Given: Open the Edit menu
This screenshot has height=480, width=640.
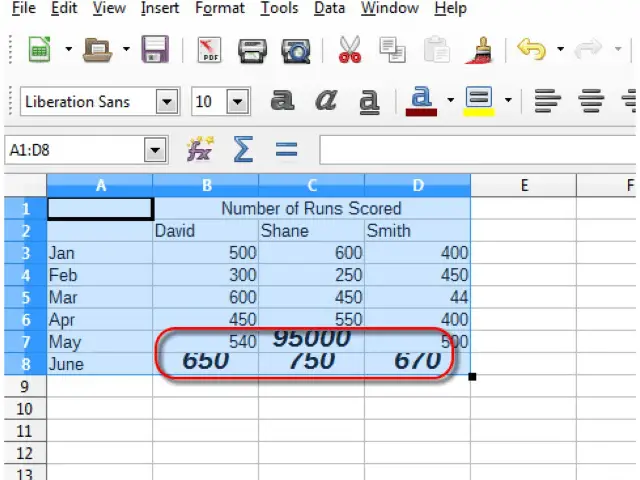Looking at the screenshot, I should [64, 8].
